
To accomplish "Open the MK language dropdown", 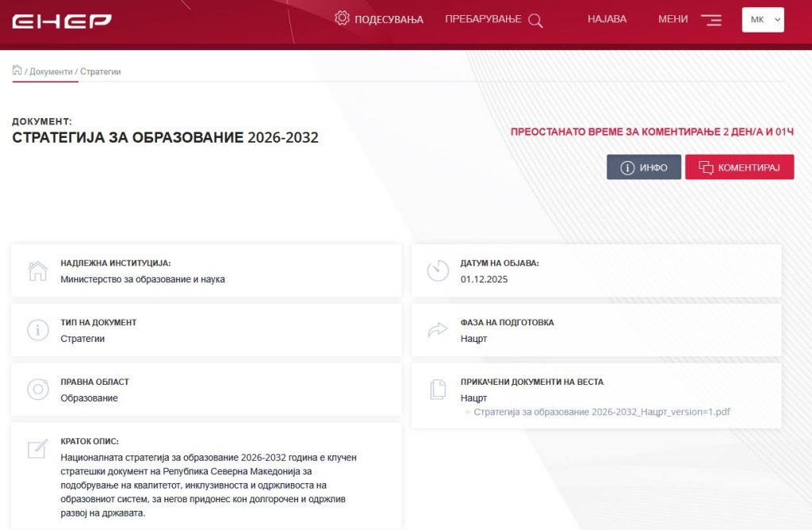I will [x=762, y=20].
